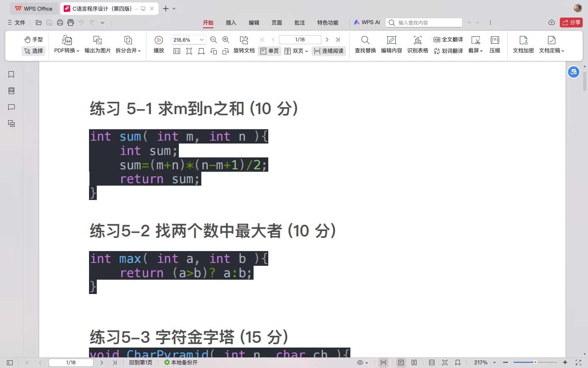588x368 pixels.
Task: Open the bookmark panel in left sidebar
Action: pos(11,74)
